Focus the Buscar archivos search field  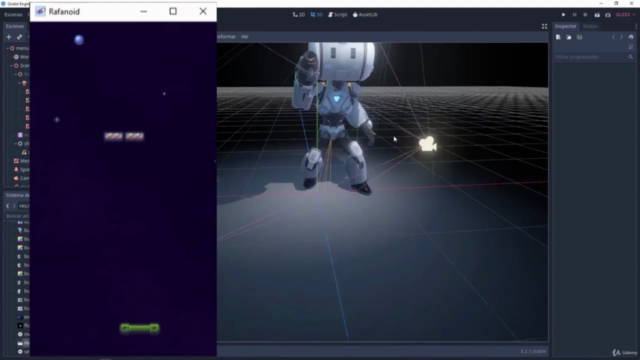pyautogui.click(x=17, y=216)
